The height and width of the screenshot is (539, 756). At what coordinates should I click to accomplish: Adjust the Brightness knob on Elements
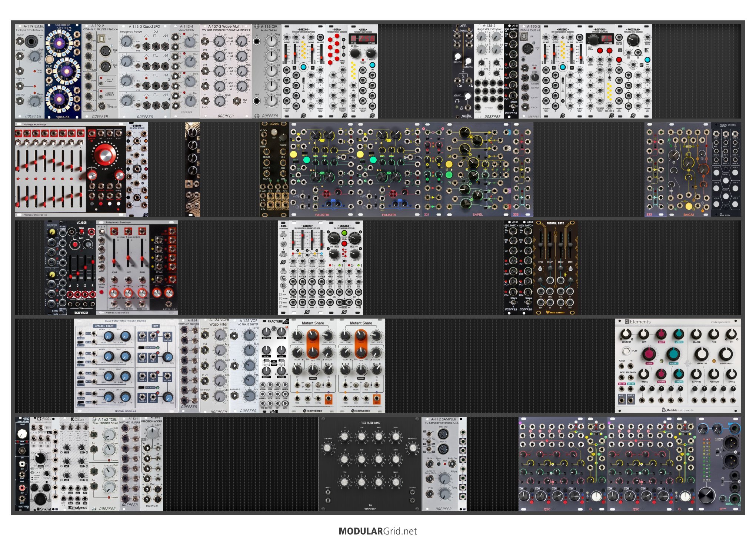pos(726,354)
